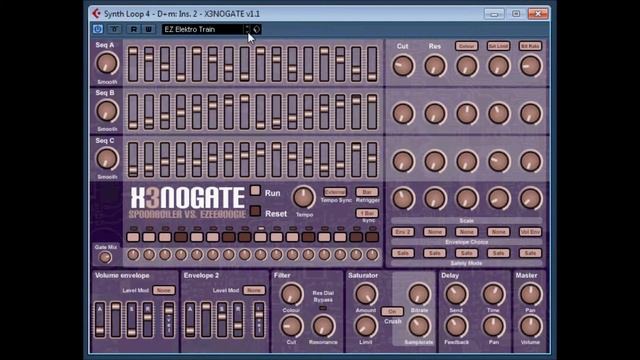Open the Env 2 envelope choice selector
This screenshot has height=360, width=640.
(x=403, y=232)
